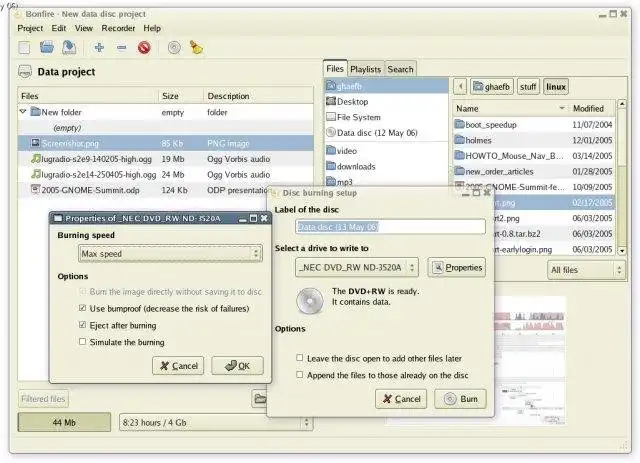Click the DVD disc icon in burning setup dialog
This screenshot has height=463, width=640.
[x=310, y=301]
